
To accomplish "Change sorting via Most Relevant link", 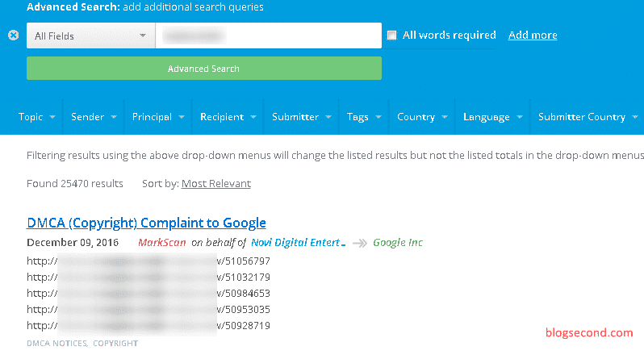I will pyautogui.click(x=216, y=184).
